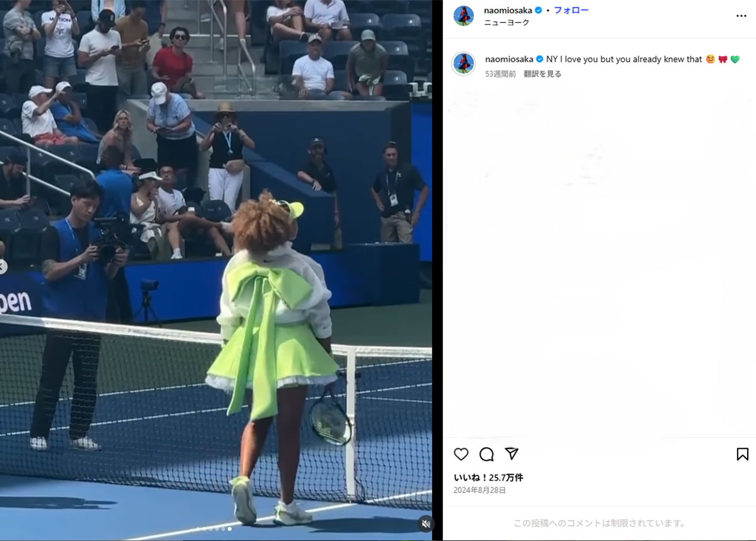756x541 pixels.
Task: Share the post via paper plane icon
Action: click(512, 454)
